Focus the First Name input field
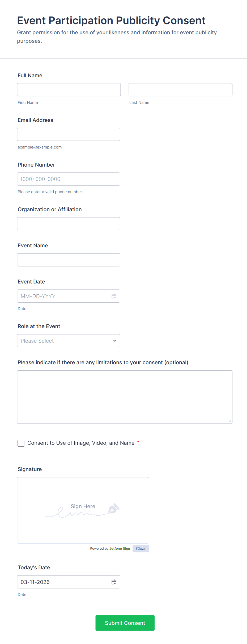247x644 pixels. pos(69,90)
